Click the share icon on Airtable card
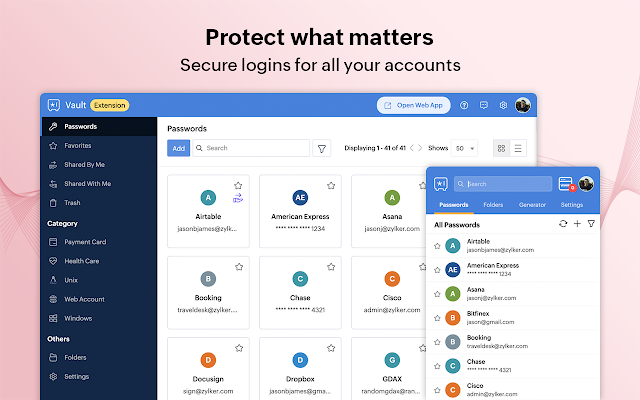 click(238, 198)
